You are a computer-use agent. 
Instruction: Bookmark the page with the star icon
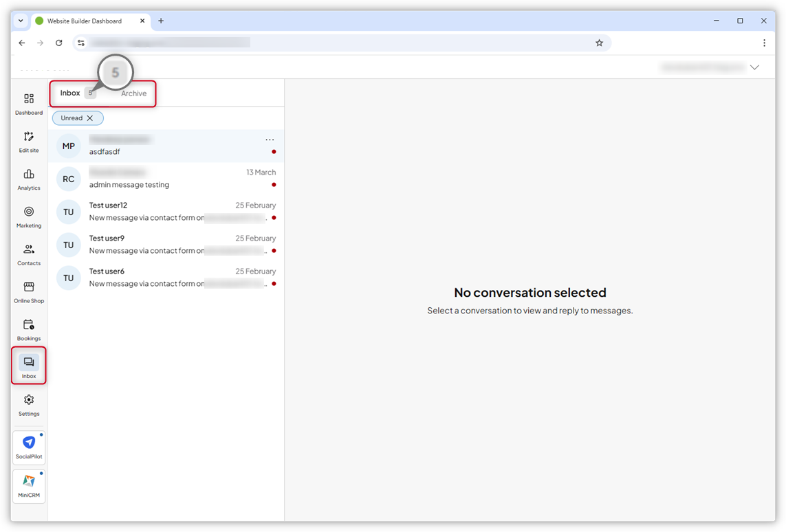point(599,42)
